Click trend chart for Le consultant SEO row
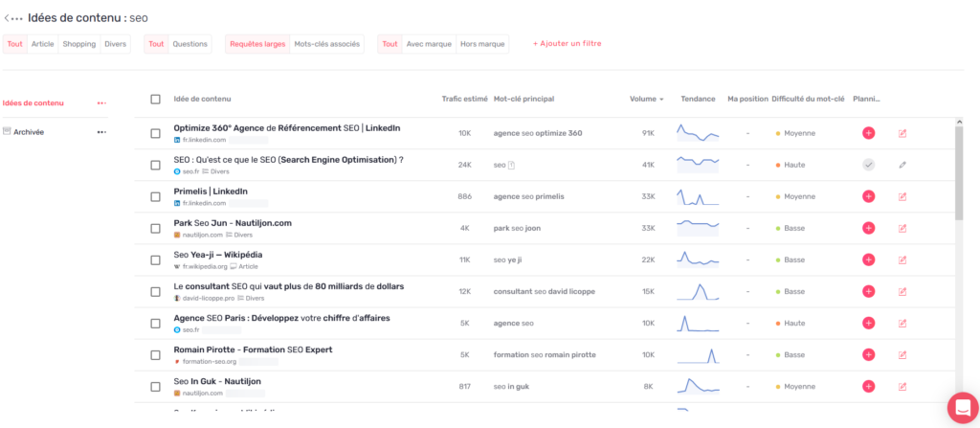This screenshot has height=428, width=980. coord(698,292)
